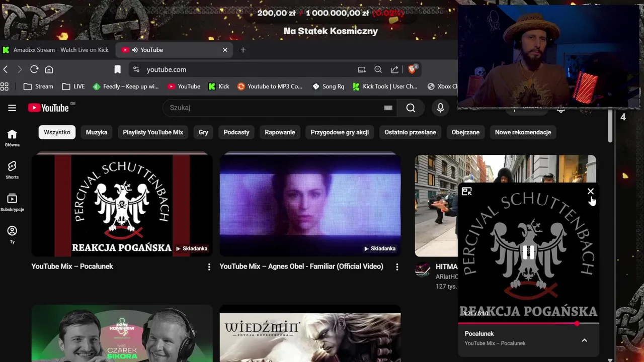The image size is (644, 362).
Task: Open Subskrypcje in the sidebar
Action: (12, 203)
